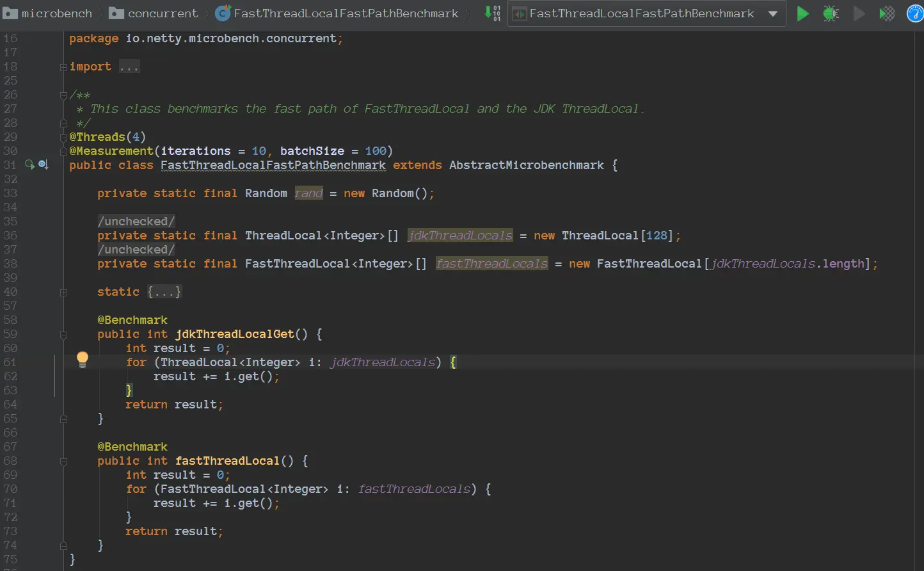
Task: Click the greyed-out play icon beside debug
Action: click(x=859, y=13)
